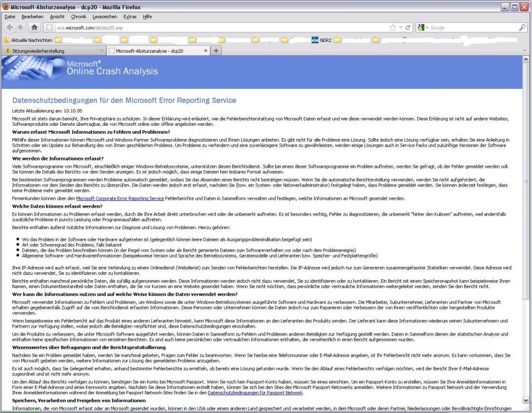Image resolution: width=532 pixels, height=413 pixels.
Task: Click bullet starting 'Allgemeine Software- und Hardwareinformationen'
Action: click(200, 256)
